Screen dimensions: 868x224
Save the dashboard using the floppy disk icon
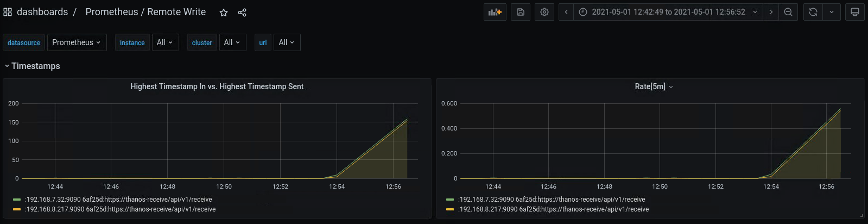pos(520,12)
